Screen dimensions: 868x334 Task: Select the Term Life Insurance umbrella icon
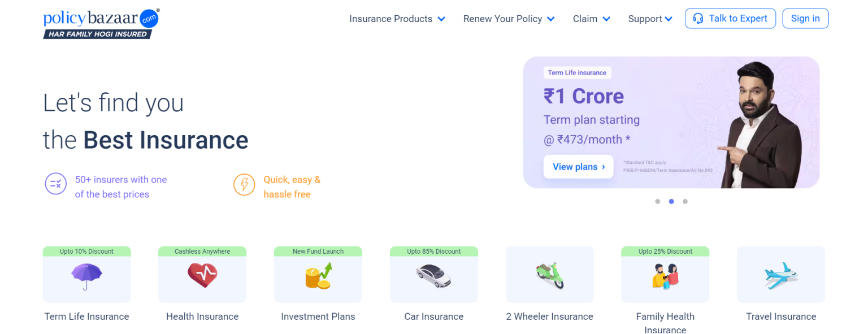pos(86,275)
